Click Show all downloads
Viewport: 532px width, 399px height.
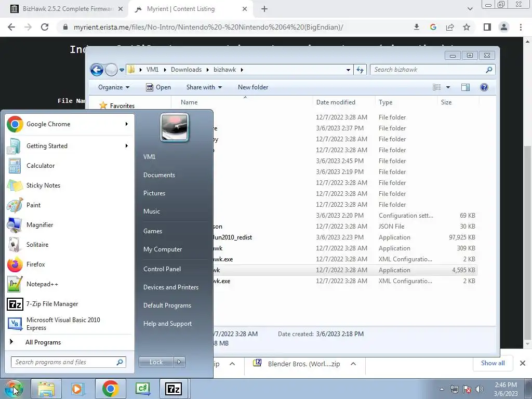pyautogui.click(x=493, y=363)
